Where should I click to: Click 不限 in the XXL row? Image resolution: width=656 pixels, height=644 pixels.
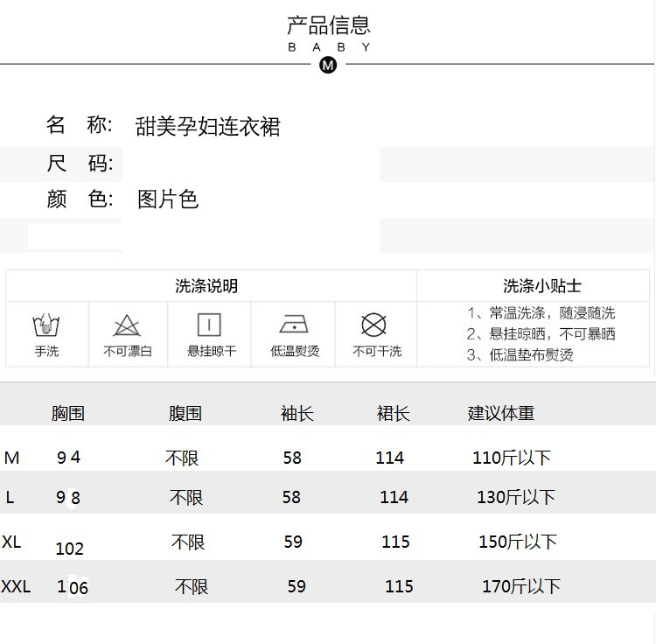click(192, 586)
